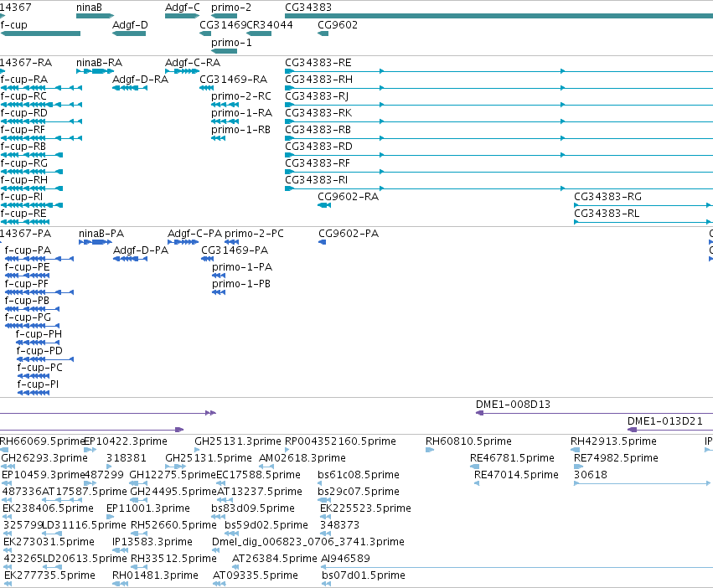Open protein f-cup-PA label
The image size is (713, 588).
point(28,250)
